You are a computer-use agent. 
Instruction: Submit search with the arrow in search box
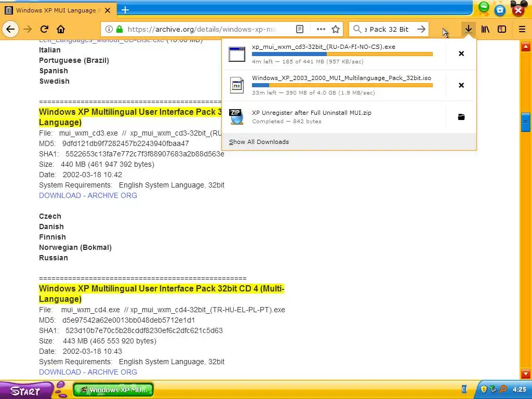click(421, 29)
